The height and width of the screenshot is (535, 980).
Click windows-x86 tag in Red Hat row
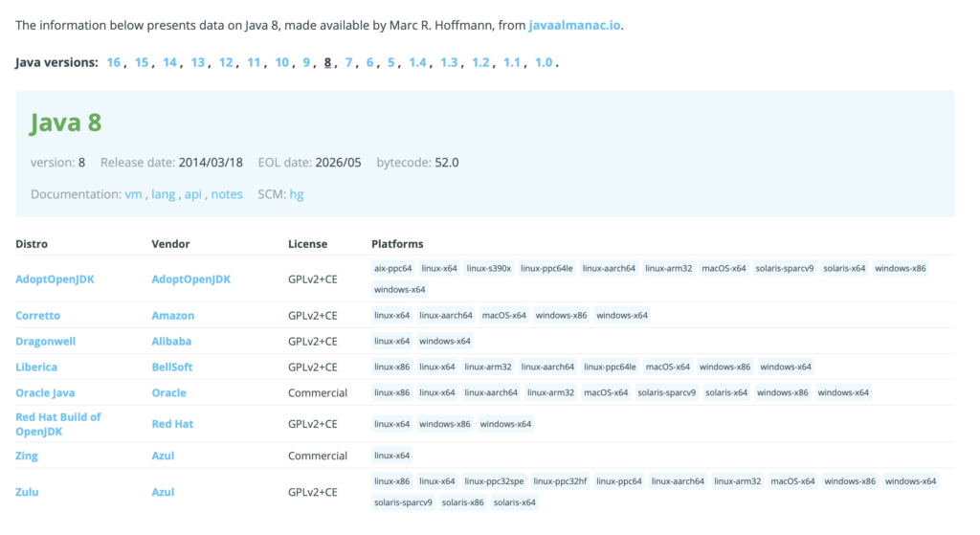click(445, 424)
